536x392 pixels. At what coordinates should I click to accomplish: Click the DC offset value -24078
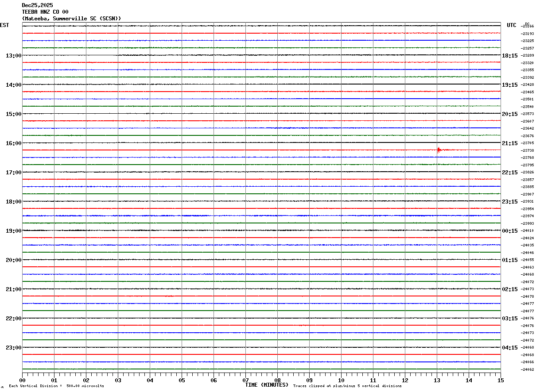pos(528,296)
